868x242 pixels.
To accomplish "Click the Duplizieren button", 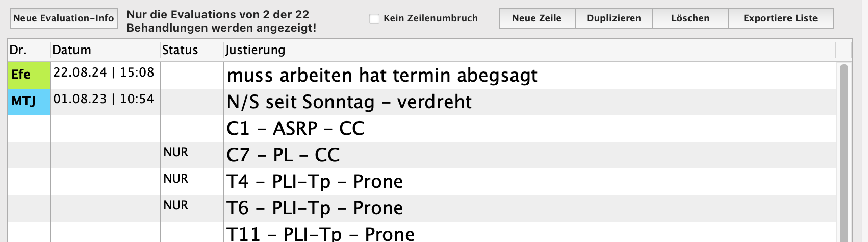I will pos(614,18).
